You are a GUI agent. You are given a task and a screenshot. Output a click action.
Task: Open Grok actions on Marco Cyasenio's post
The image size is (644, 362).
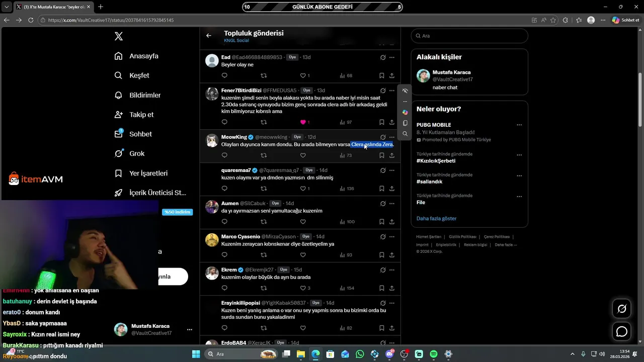tap(383, 236)
